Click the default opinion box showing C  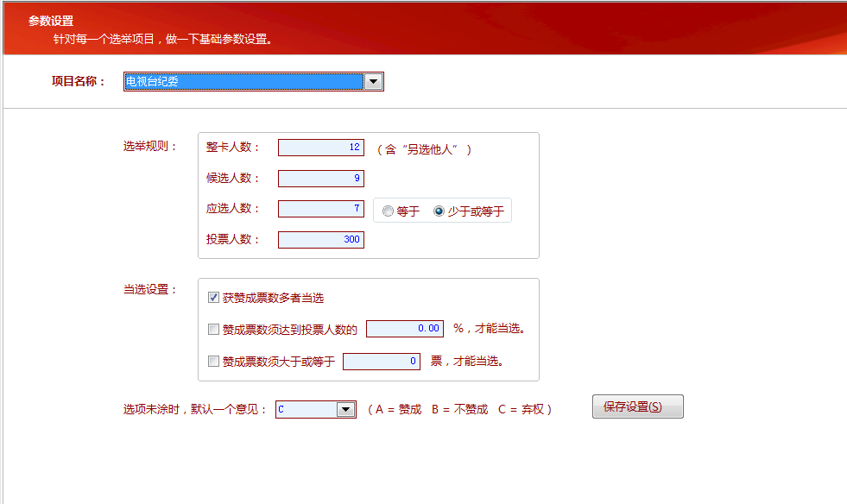coord(306,410)
